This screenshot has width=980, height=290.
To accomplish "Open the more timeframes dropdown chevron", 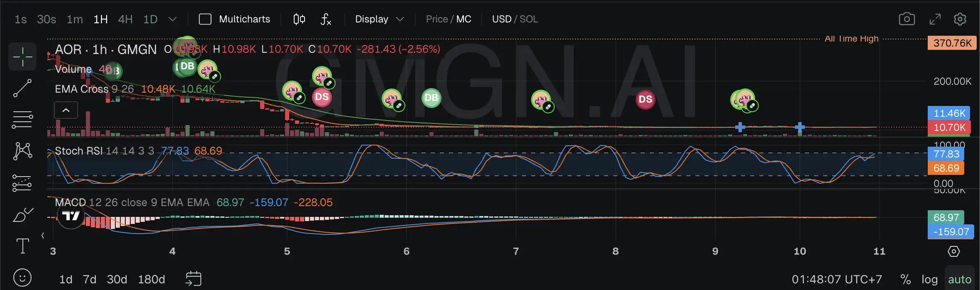I will [x=173, y=19].
